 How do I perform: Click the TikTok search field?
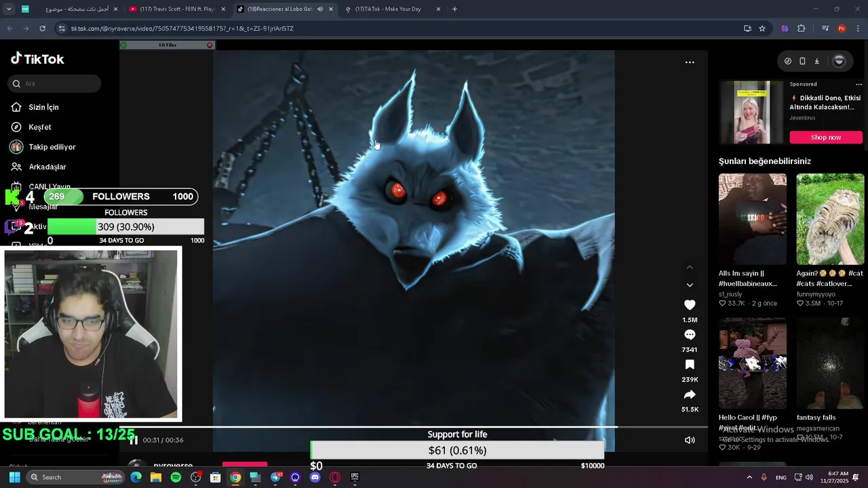point(55,83)
